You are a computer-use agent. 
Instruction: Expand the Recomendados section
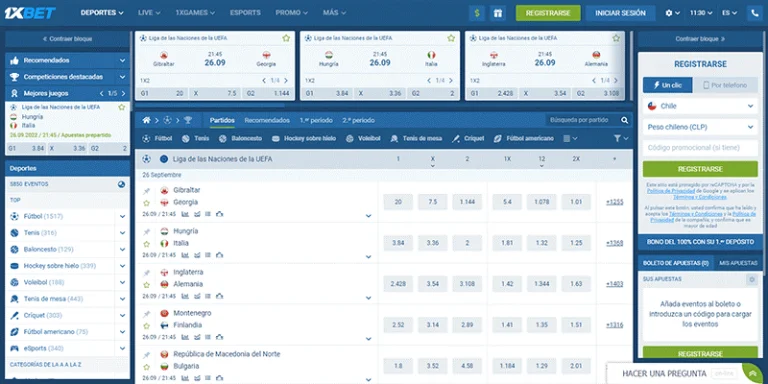tap(67, 60)
